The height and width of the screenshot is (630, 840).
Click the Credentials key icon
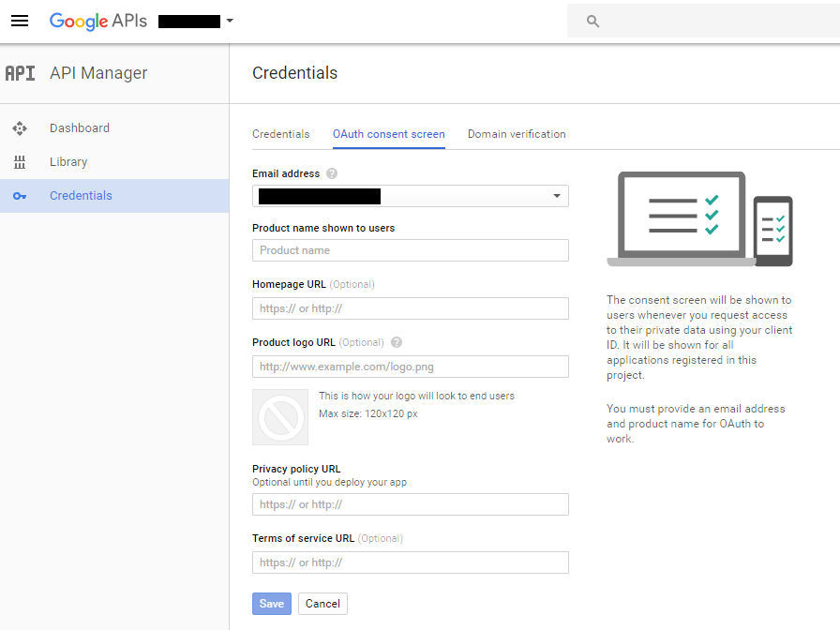20,196
